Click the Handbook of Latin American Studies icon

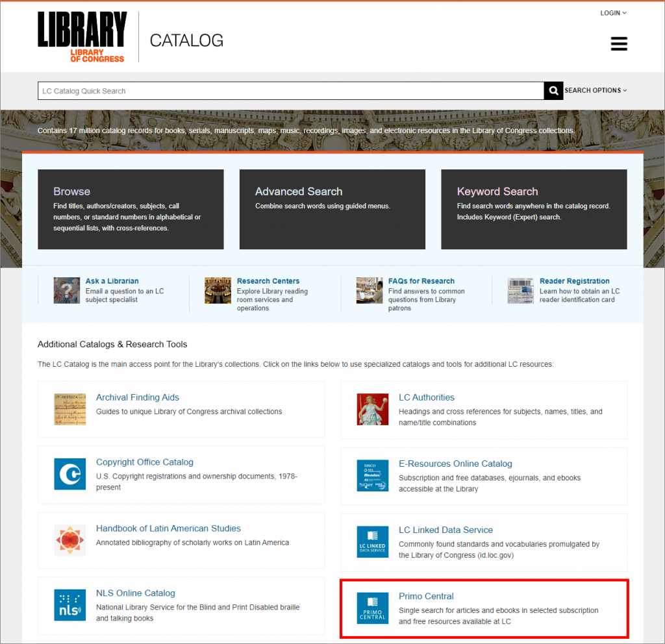pyautogui.click(x=70, y=540)
